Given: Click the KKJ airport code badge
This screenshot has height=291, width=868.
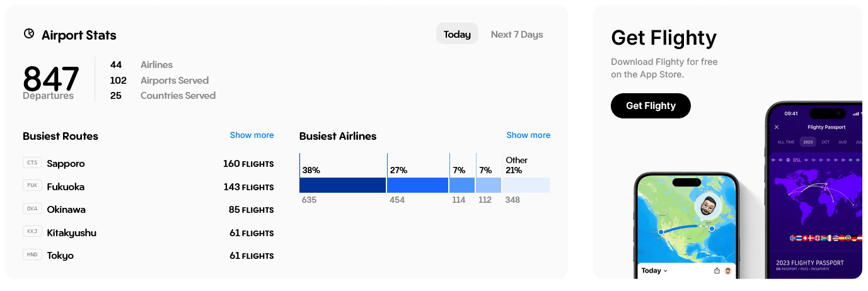Looking at the screenshot, I should (x=32, y=232).
